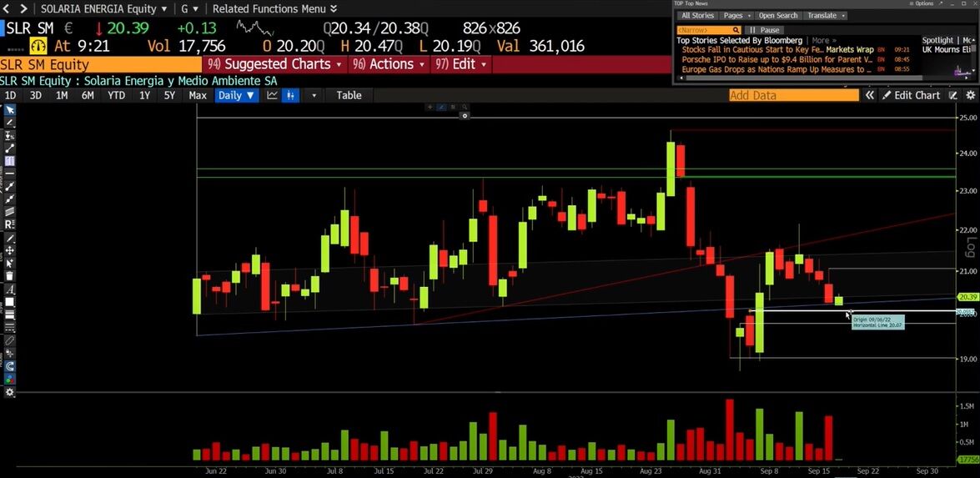Switch to line chart type
Screen dimensions: 980x478
click(273, 95)
